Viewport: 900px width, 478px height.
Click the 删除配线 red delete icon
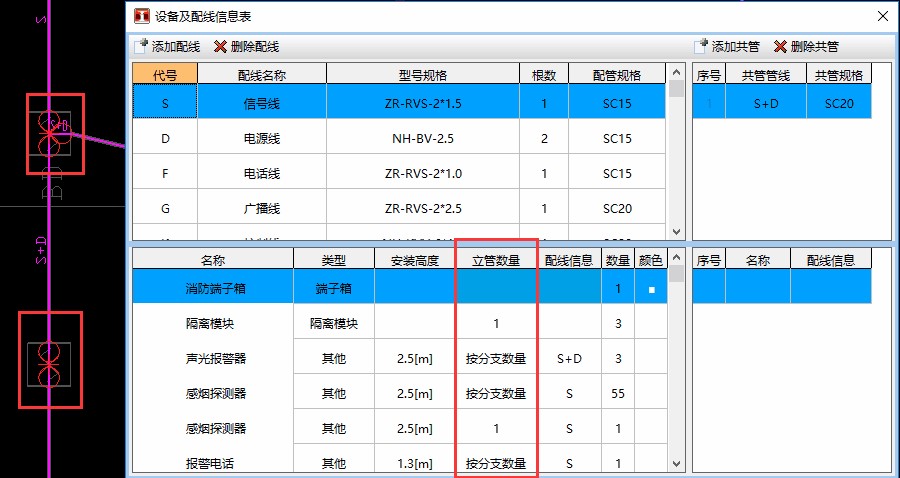click(220, 46)
